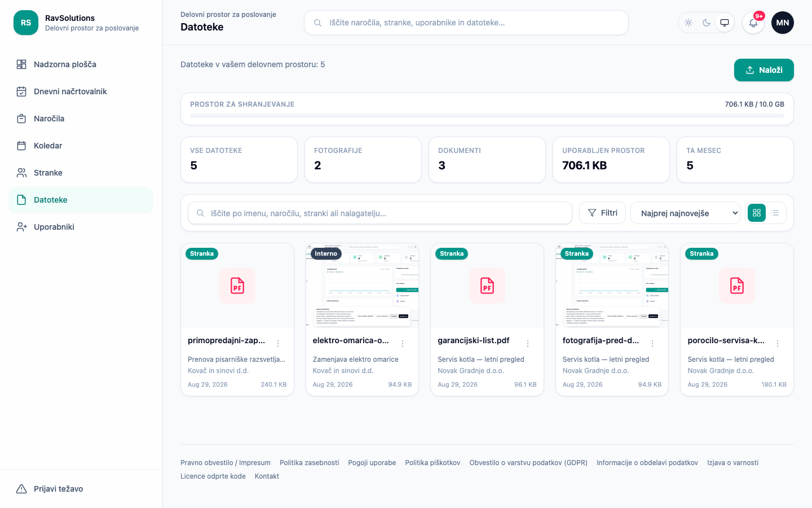Open Licence odprte kode link
The height and width of the screenshot is (508, 812).
click(x=213, y=476)
